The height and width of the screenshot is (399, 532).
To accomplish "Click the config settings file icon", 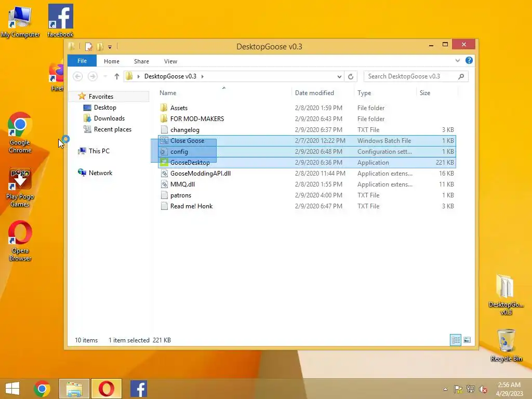I will tap(164, 152).
